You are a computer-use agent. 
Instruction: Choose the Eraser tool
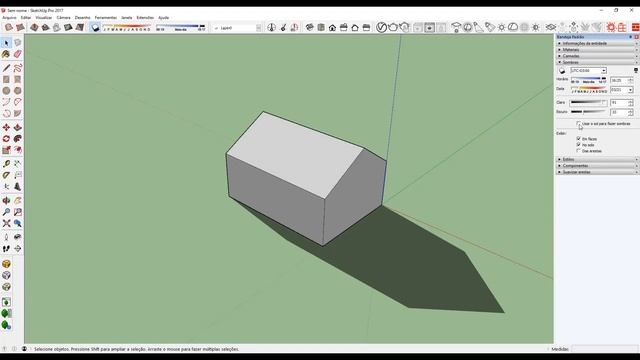coord(18,54)
